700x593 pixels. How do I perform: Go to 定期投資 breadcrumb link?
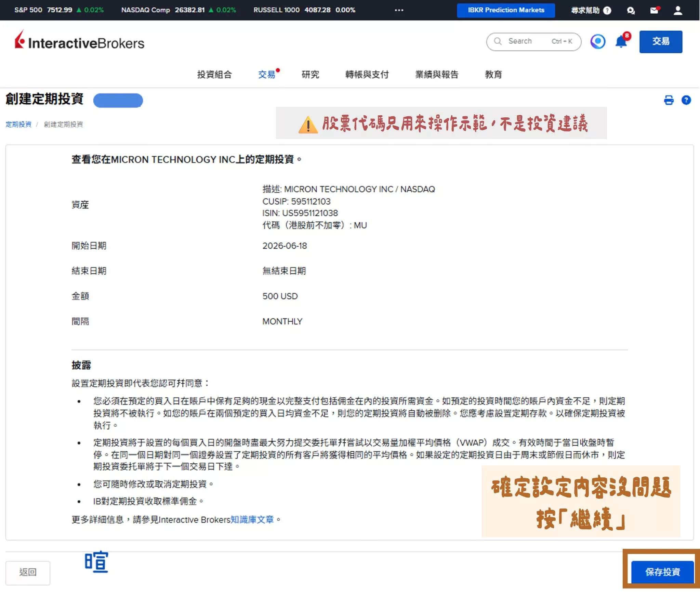pyautogui.click(x=18, y=124)
